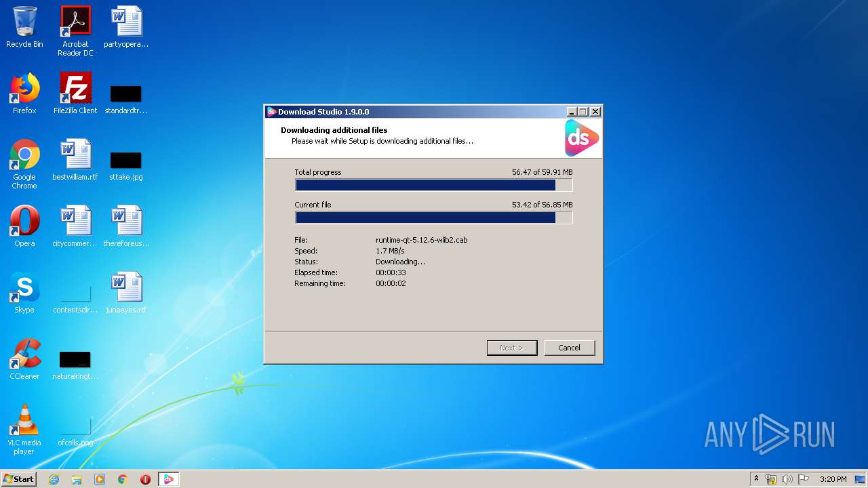Click the 3:20 PM system clock
The height and width of the screenshot is (488, 868).
833,479
